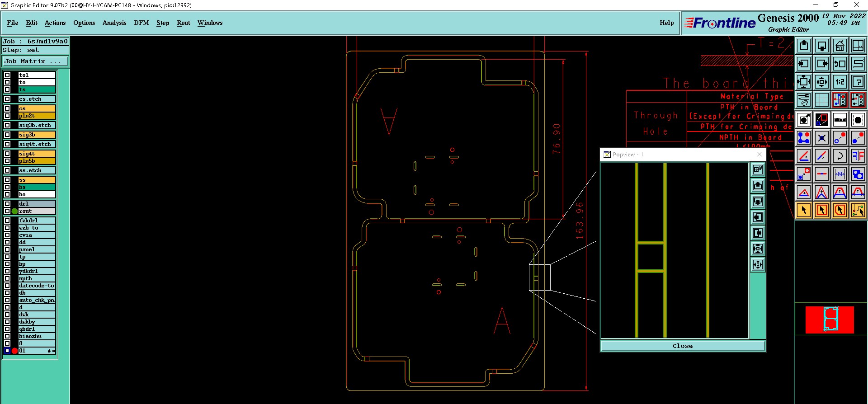Toggle the checkbox beside layer drl
Image resolution: width=868 pixels, height=404 pixels.
(x=7, y=204)
